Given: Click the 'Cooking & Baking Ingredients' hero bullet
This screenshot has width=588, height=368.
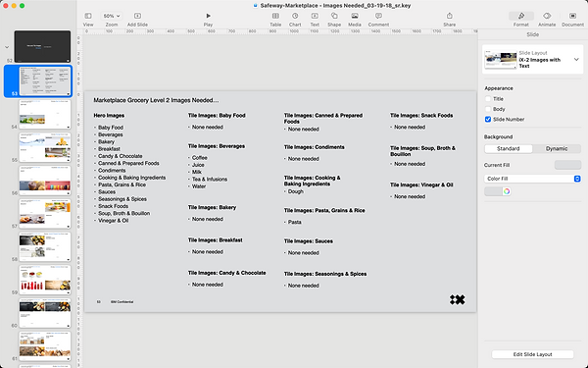Looking at the screenshot, I should click(x=131, y=178).
